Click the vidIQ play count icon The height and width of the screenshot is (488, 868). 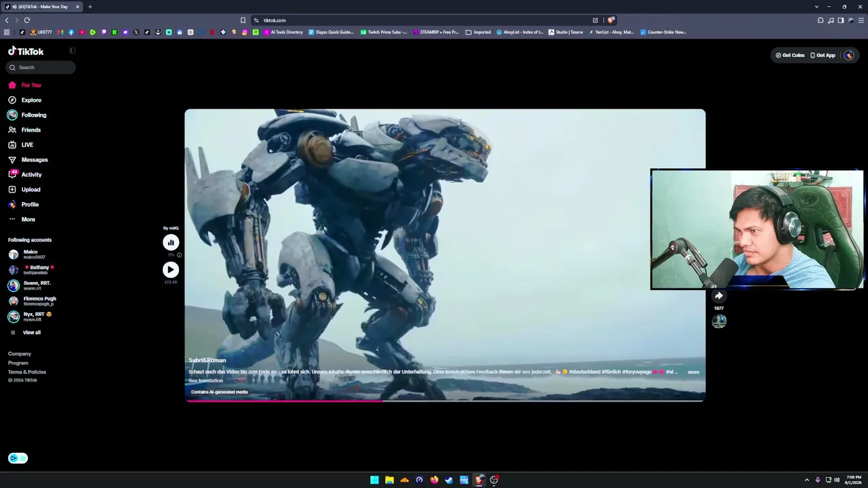coord(171,270)
